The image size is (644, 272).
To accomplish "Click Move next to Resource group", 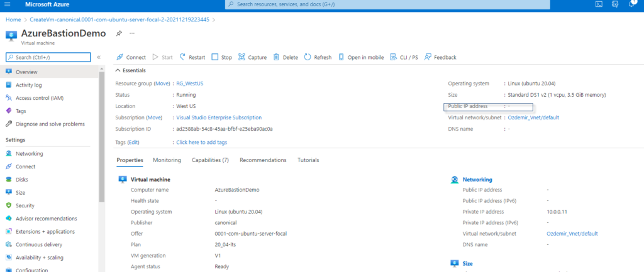I will tap(162, 84).
